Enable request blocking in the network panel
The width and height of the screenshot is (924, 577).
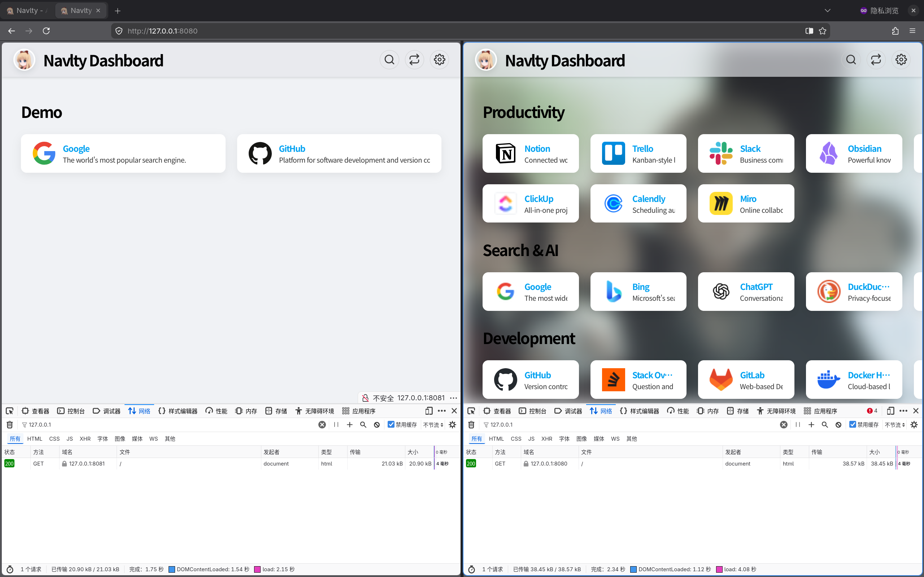[377, 424]
